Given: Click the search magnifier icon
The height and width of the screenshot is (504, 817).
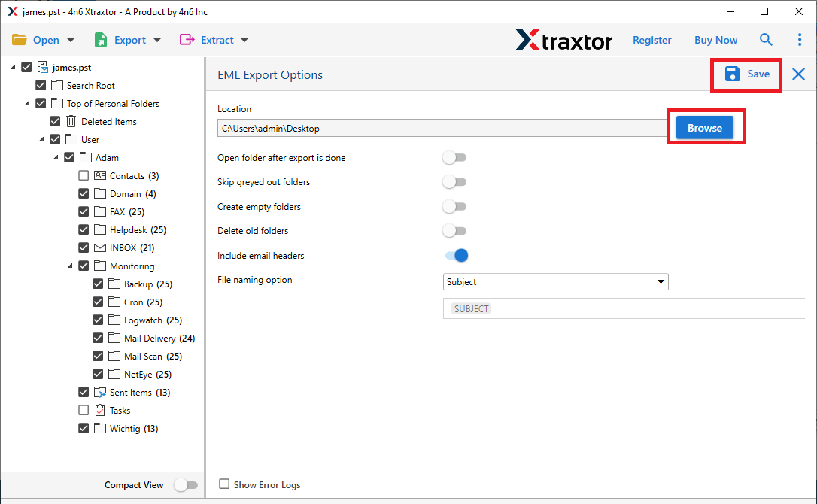Looking at the screenshot, I should [x=766, y=39].
